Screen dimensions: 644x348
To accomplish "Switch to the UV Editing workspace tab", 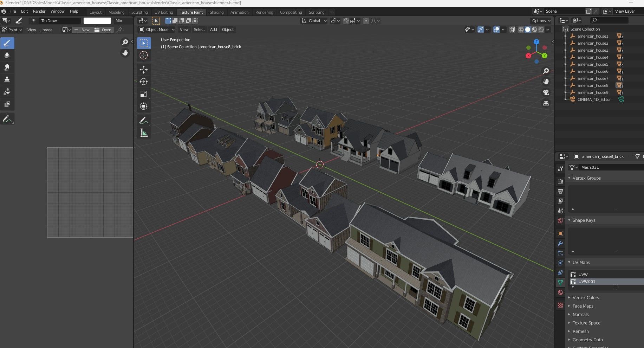I will pyautogui.click(x=164, y=12).
